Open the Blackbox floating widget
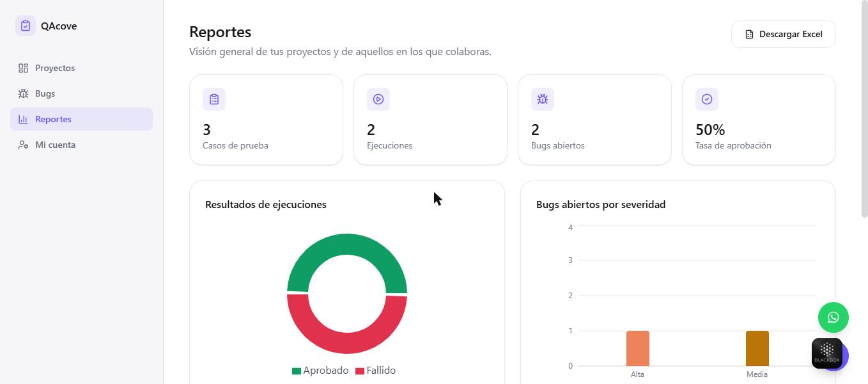The width and height of the screenshot is (868, 384). point(827,353)
